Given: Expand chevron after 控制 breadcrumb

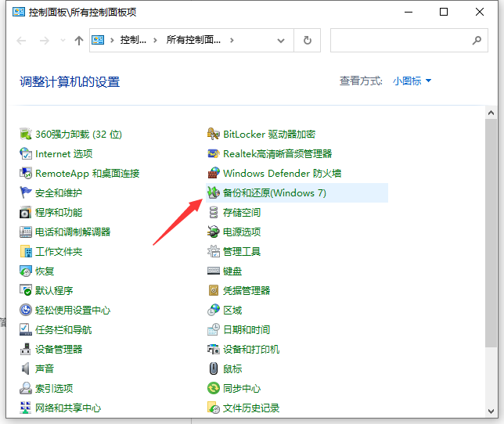Looking at the screenshot, I should (x=155, y=41).
